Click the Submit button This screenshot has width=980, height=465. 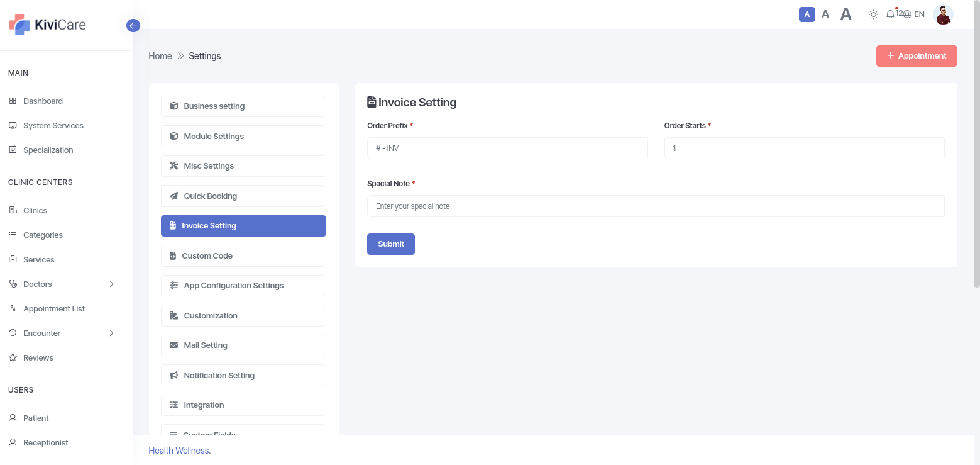click(x=391, y=244)
